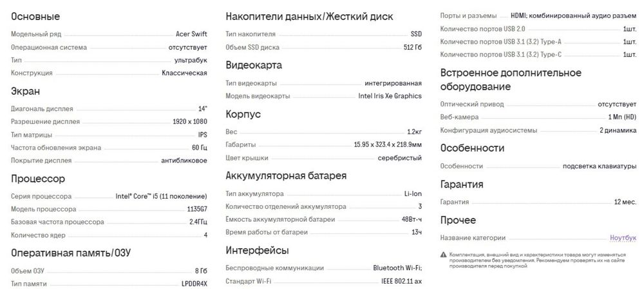Click the Встроенное дополнительное оборудование heading
Viewport: 644px width, 296px height.
[x=511, y=80]
